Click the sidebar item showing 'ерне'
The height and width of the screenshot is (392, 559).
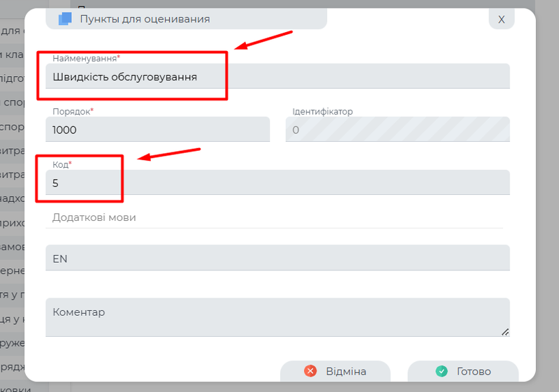pos(13,270)
